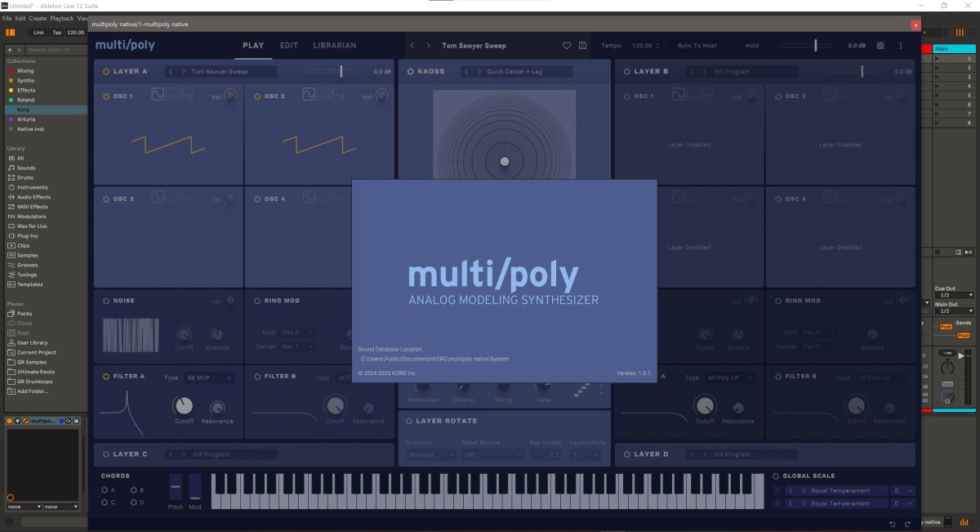Select first waveform icon of Layer A OSC 2
980x532 pixels.
point(309,96)
